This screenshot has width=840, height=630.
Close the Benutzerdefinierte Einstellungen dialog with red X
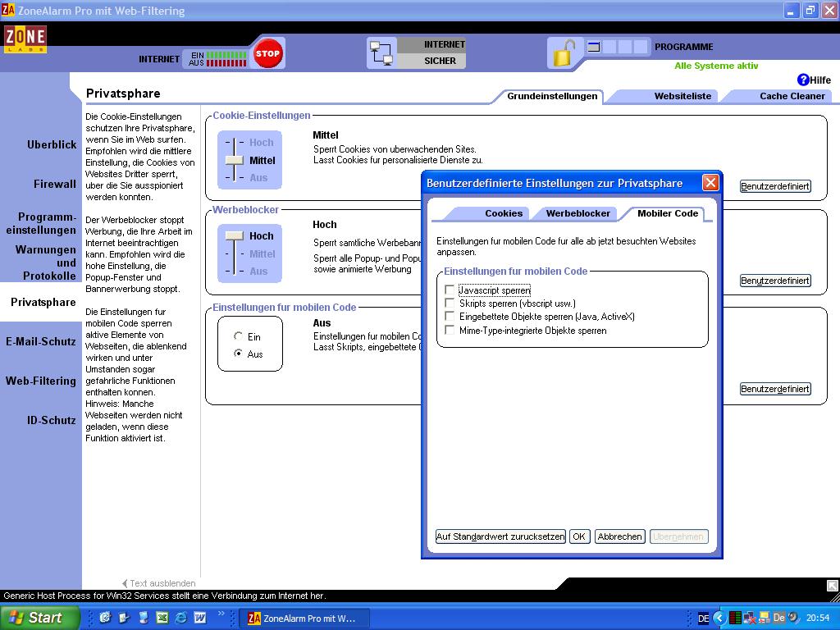pyautogui.click(x=710, y=183)
